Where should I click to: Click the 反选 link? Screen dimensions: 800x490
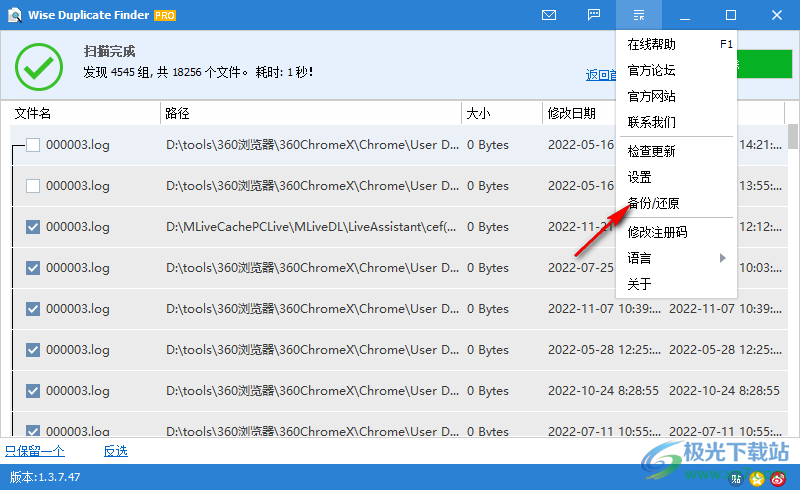click(116, 451)
